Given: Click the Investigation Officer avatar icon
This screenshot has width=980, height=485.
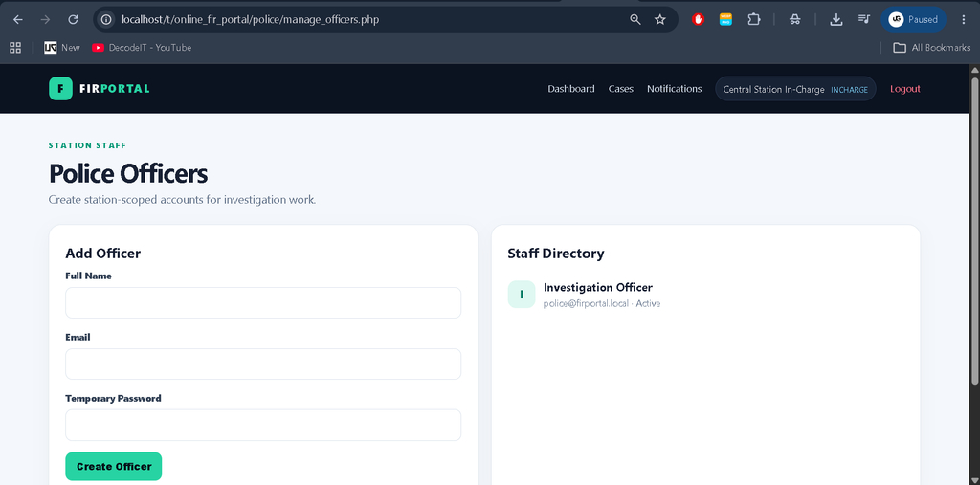Looking at the screenshot, I should 522,295.
